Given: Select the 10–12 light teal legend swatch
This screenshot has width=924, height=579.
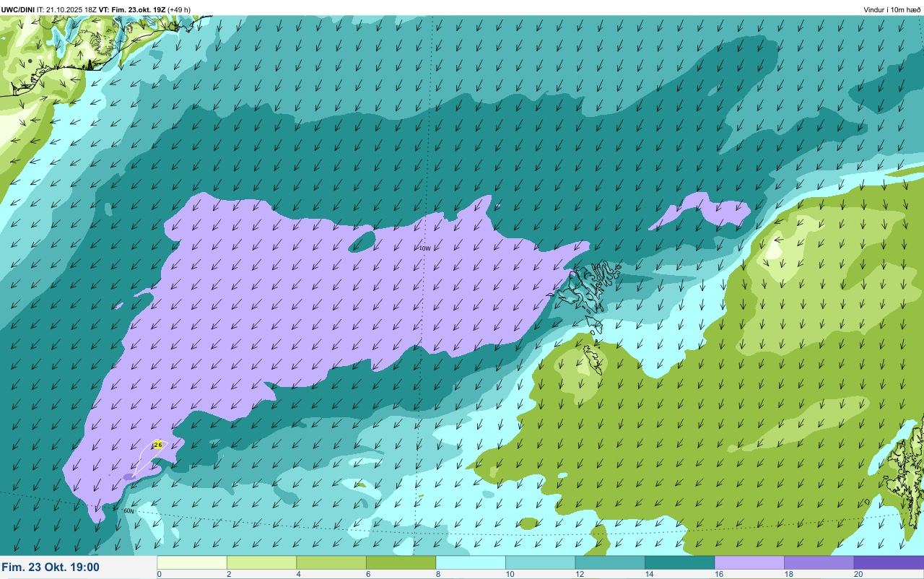Looking at the screenshot, I should [x=540, y=562].
